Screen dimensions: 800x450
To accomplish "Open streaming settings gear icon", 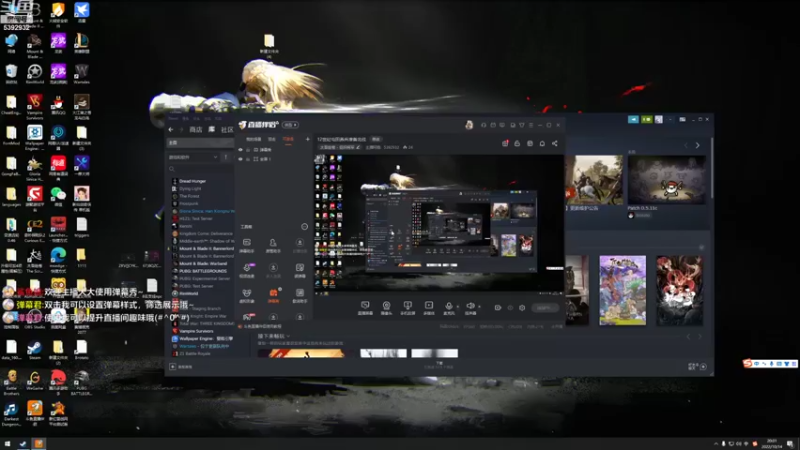I will click(522, 308).
